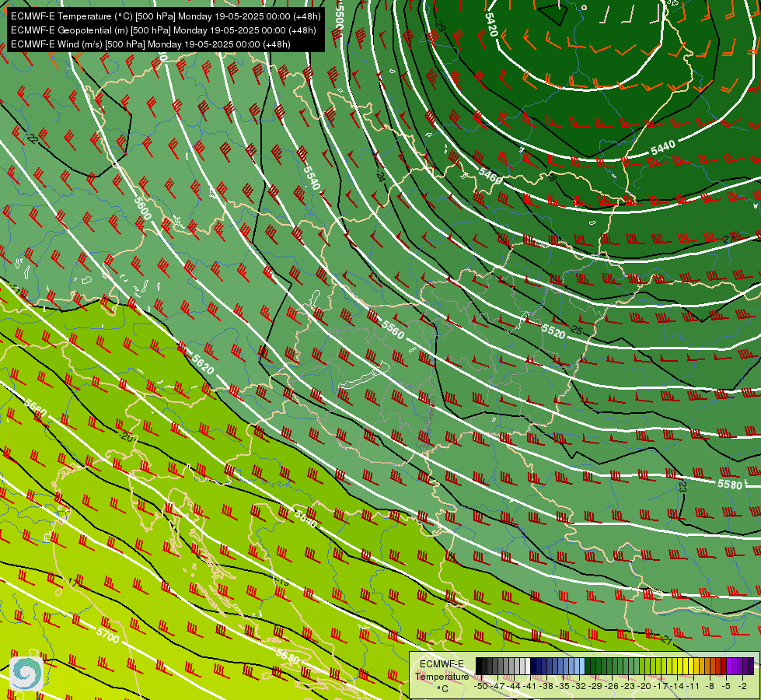Image resolution: width=761 pixels, height=700 pixels.
Task: Click the 5520 geopotential contour label
Action: click(553, 332)
